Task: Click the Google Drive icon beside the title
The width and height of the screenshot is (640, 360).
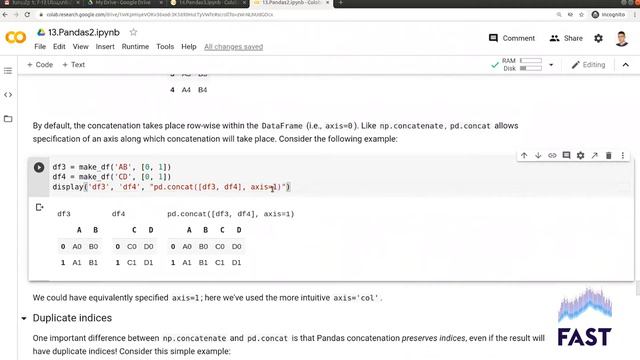Action: coord(41,32)
